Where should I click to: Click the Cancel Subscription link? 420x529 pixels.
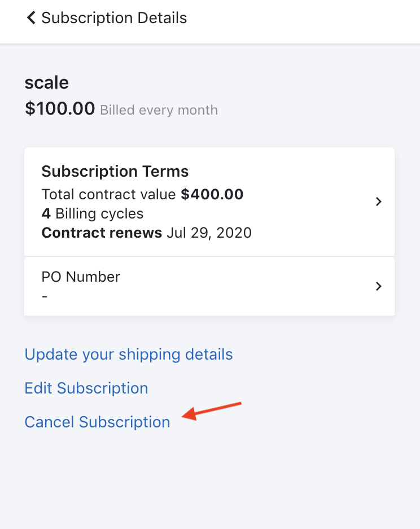(x=97, y=422)
